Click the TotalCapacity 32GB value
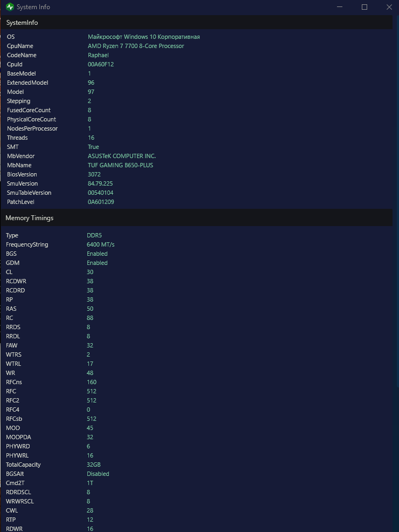 coord(94,465)
